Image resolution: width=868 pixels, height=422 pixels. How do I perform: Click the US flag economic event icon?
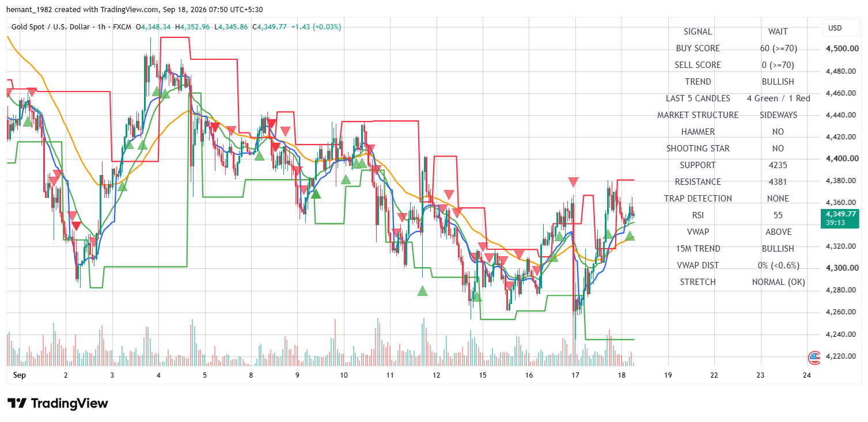[814, 357]
